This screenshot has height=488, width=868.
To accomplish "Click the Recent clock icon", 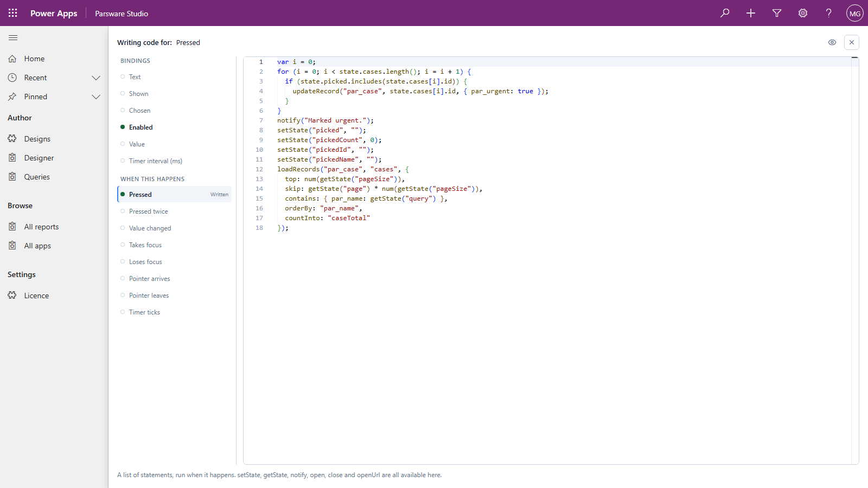I will click(x=12, y=78).
